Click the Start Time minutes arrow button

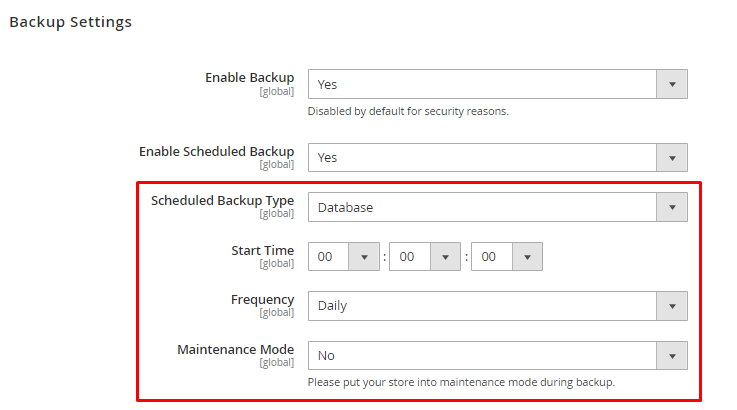click(445, 257)
